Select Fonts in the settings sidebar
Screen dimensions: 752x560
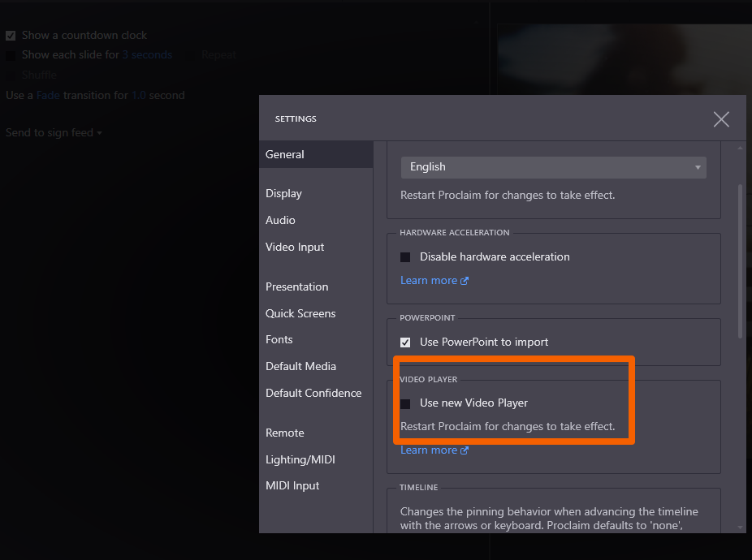pos(279,339)
